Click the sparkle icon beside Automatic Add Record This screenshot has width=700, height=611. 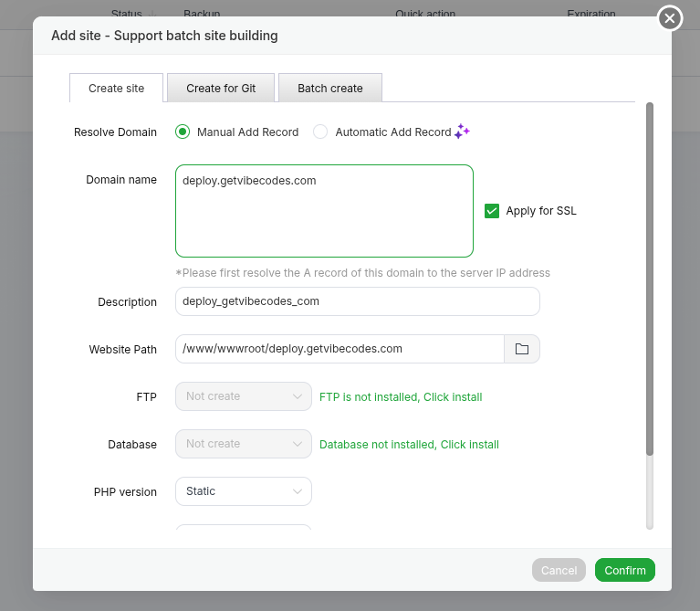point(462,132)
